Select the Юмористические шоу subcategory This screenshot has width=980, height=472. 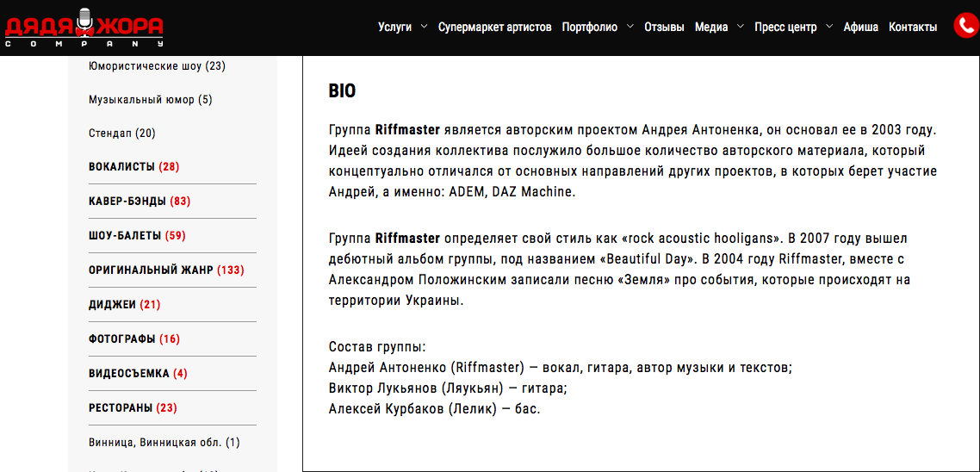point(157,66)
